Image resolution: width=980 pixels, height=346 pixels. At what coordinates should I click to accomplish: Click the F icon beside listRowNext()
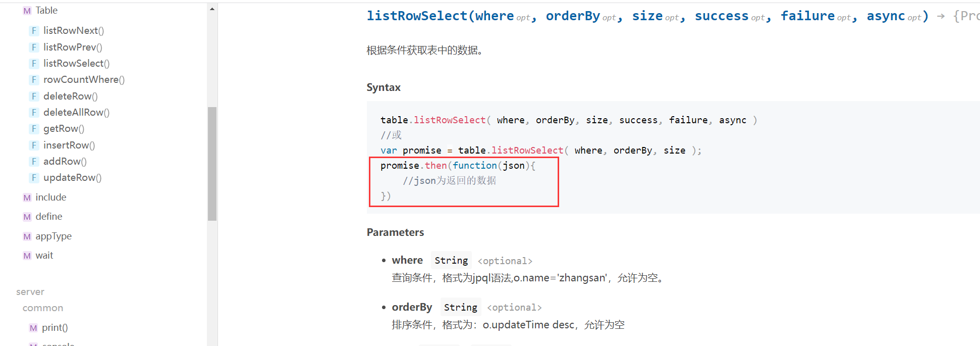click(34, 31)
